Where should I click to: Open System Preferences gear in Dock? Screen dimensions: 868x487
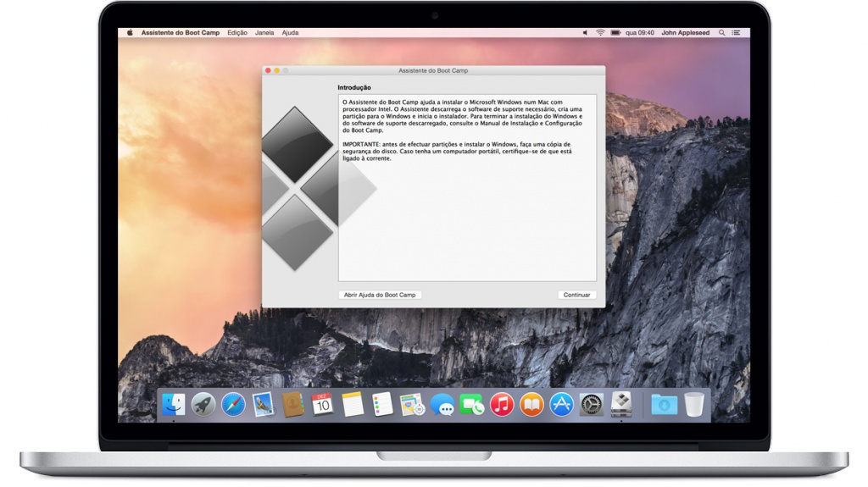point(591,405)
